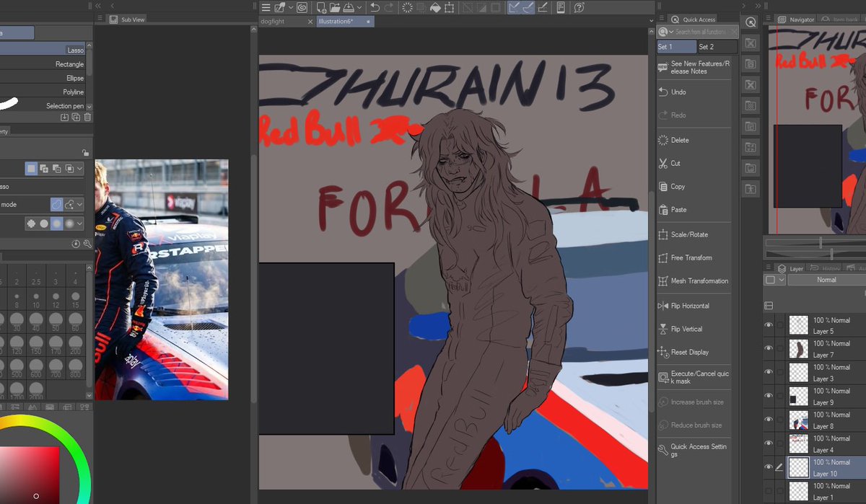Delete sub tool with trash icon
The height and width of the screenshot is (504, 866).
coord(87,117)
